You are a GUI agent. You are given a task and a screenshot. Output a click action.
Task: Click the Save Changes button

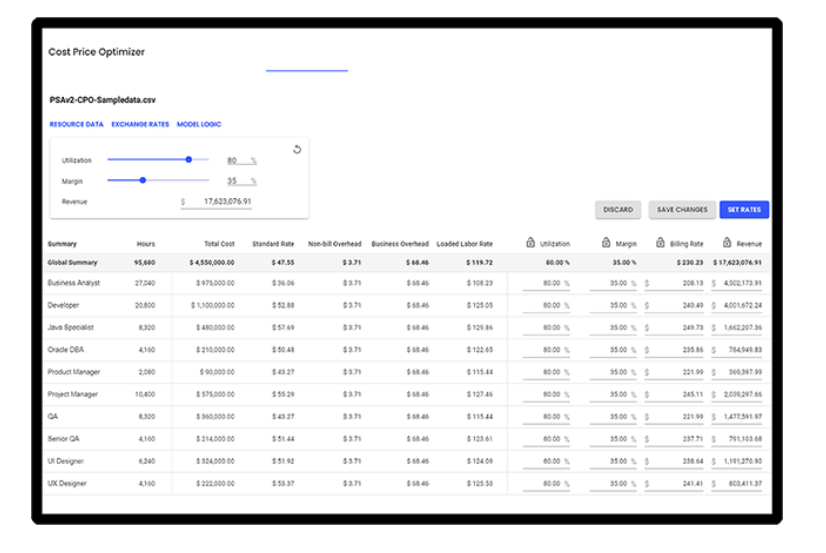click(x=682, y=210)
